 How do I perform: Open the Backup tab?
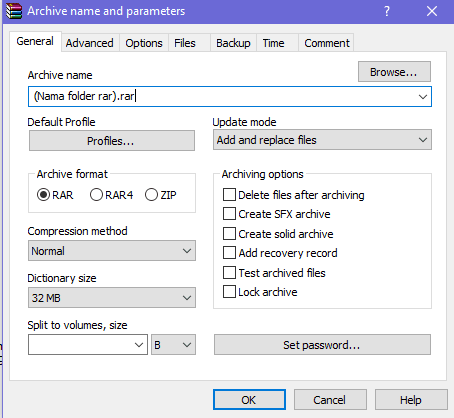[x=233, y=43]
